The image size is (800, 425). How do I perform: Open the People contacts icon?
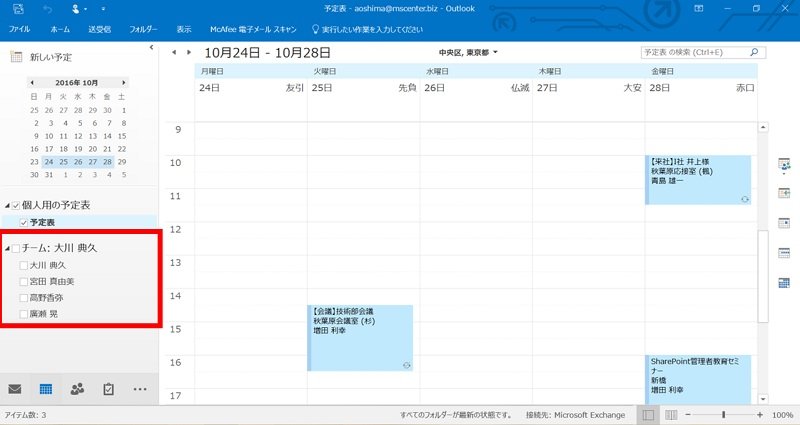77,389
